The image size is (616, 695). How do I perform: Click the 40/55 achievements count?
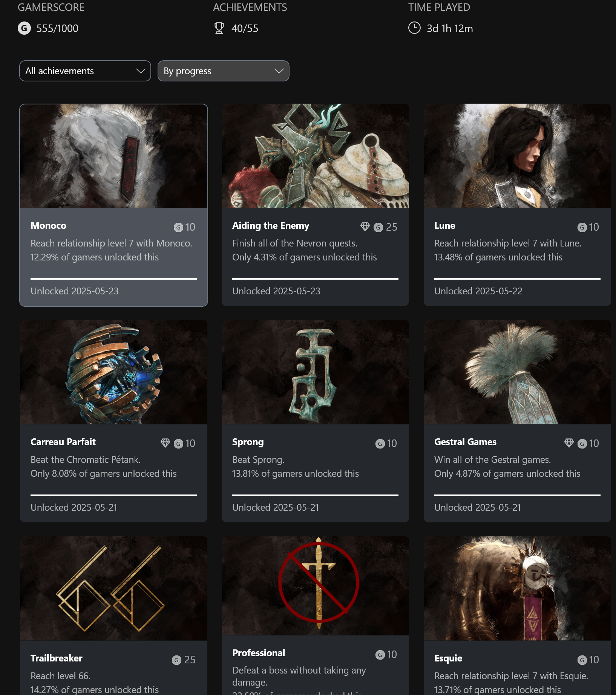[245, 28]
